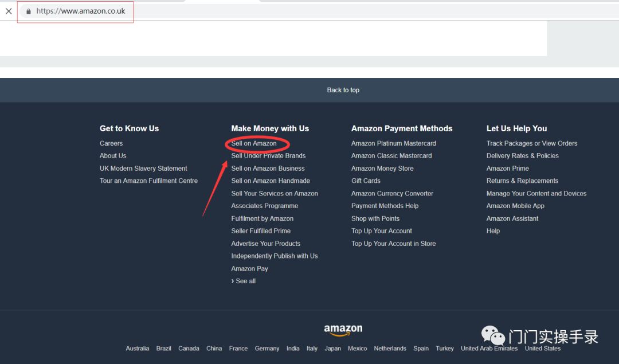Switch to the China site
The width and height of the screenshot is (619, 364).
214,349
